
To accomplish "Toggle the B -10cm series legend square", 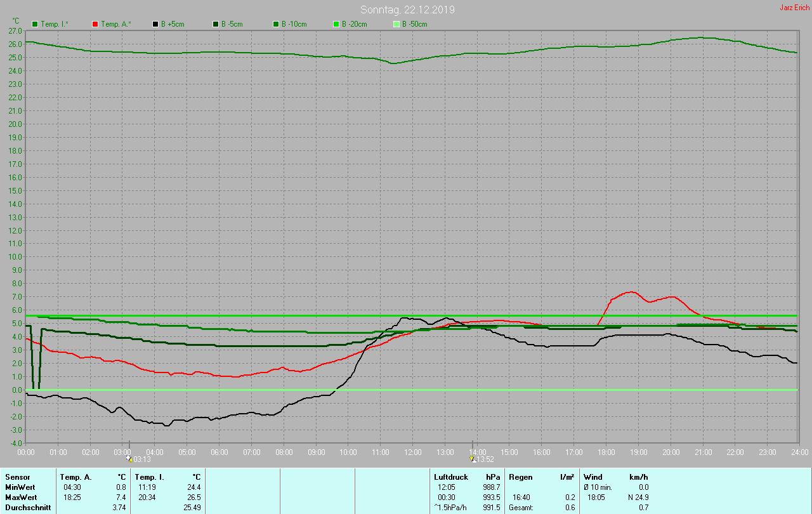I will [276, 24].
